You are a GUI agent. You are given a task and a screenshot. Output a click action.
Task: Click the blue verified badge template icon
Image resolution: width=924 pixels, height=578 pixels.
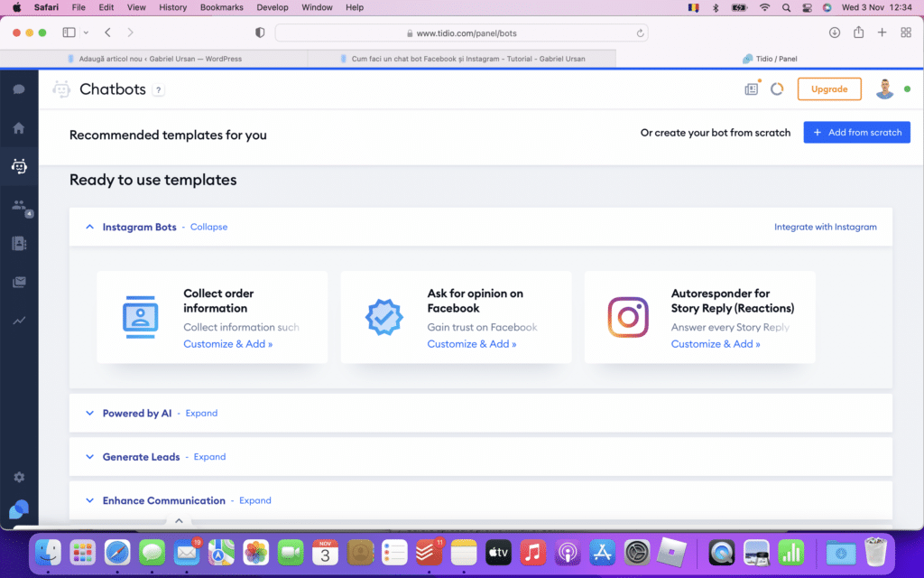[384, 317]
